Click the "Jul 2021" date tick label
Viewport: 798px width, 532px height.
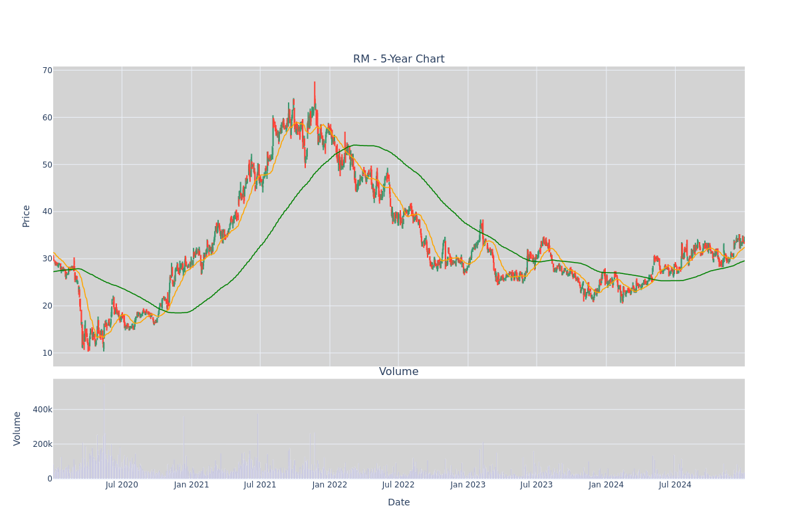[260, 485]
